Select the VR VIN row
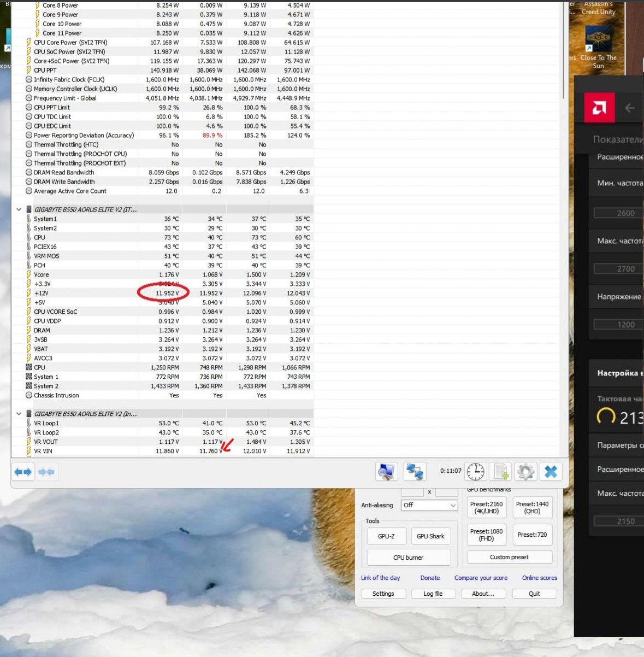Viewport: 644px width, 657px height. click(x=163, y=451)
